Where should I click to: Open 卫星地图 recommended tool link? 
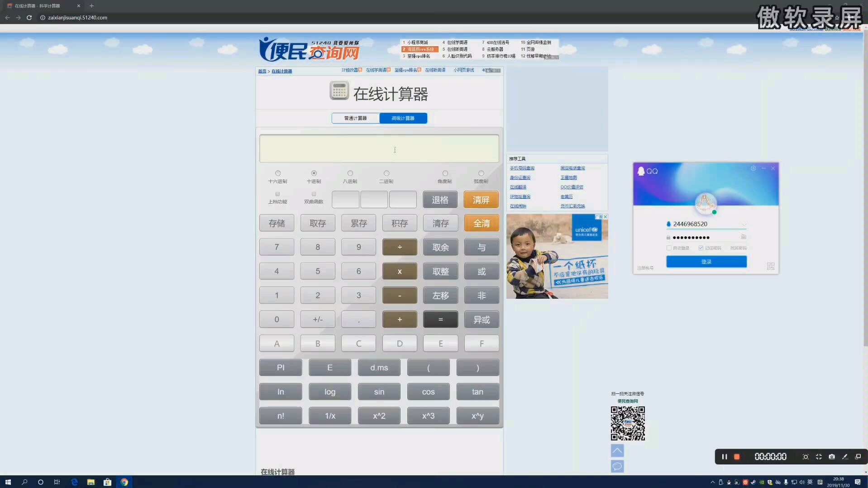[568, 177]
